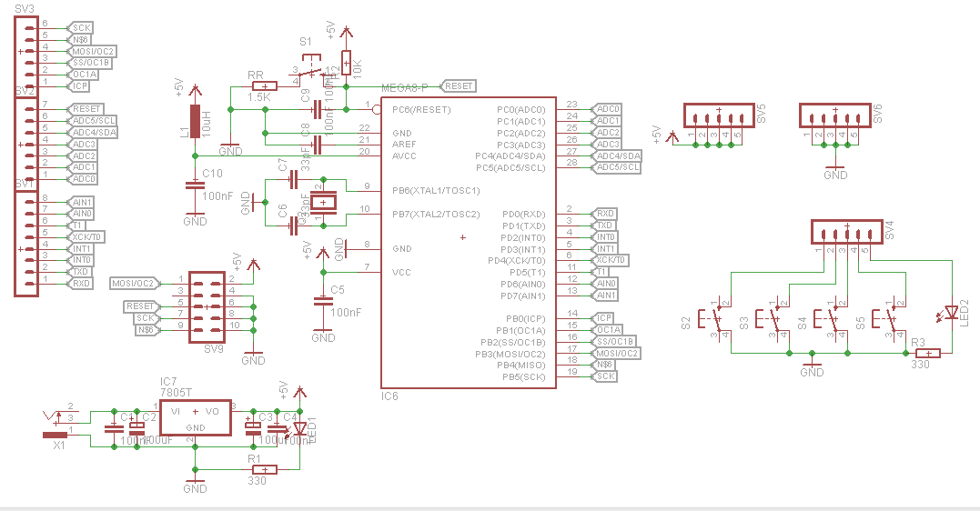Click the C10 100nF capacitor symbol

195,185
